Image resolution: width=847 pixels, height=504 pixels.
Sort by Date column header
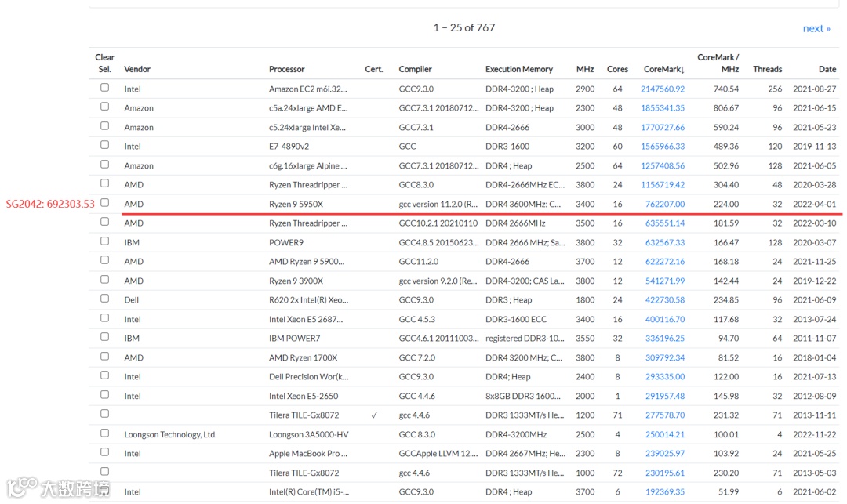[827, 69]
